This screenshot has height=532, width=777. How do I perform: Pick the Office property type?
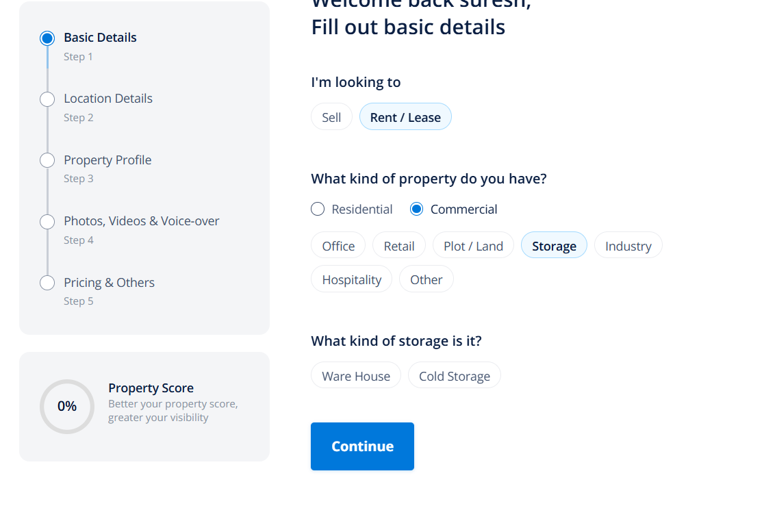tap(338, 246)
